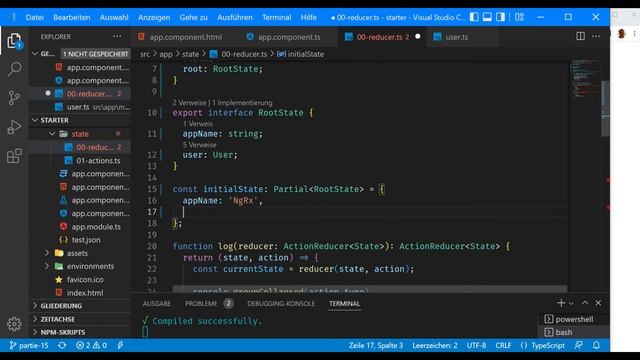Show the AUSGABE panel tab
The width and height of the screenshot is (640, 360).
pos(157,304)
